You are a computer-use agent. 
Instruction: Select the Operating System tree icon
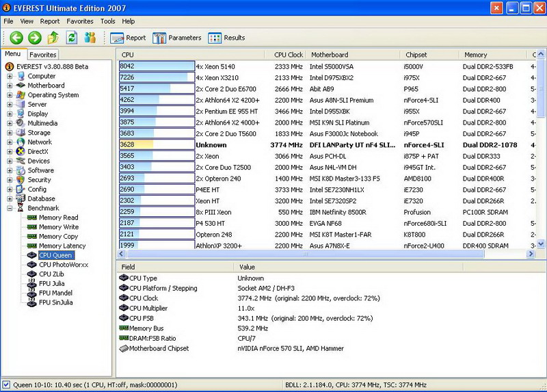(21, 94)
